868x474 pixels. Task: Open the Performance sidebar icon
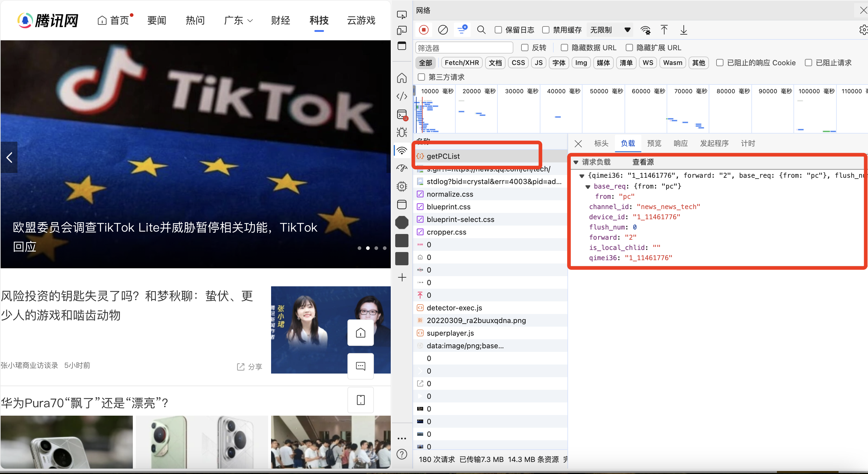[402, 168]
